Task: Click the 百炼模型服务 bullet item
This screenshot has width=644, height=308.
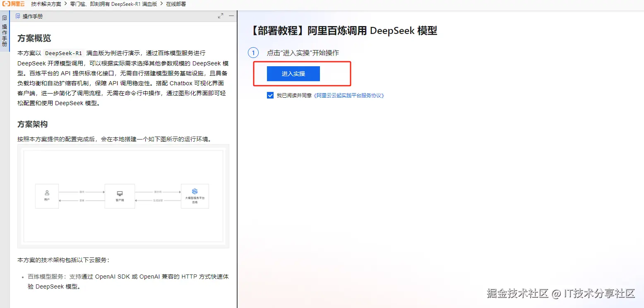Action: pos(128,281)
